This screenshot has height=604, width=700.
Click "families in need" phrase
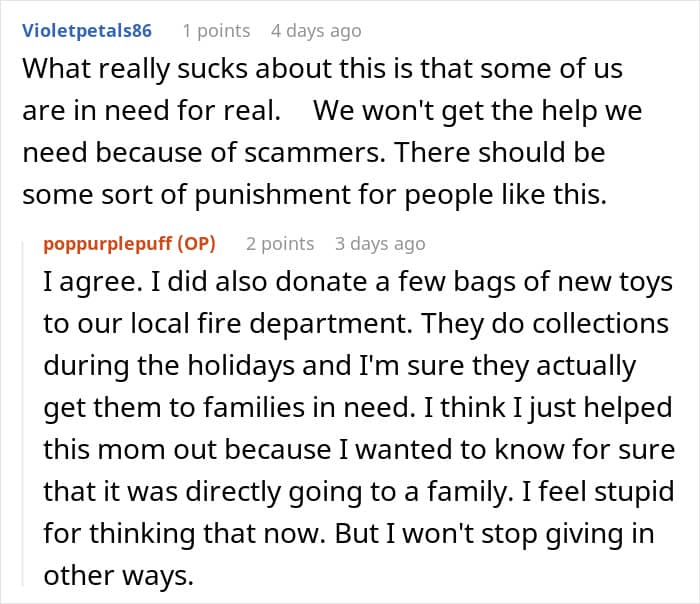click(x=307, y=408)
